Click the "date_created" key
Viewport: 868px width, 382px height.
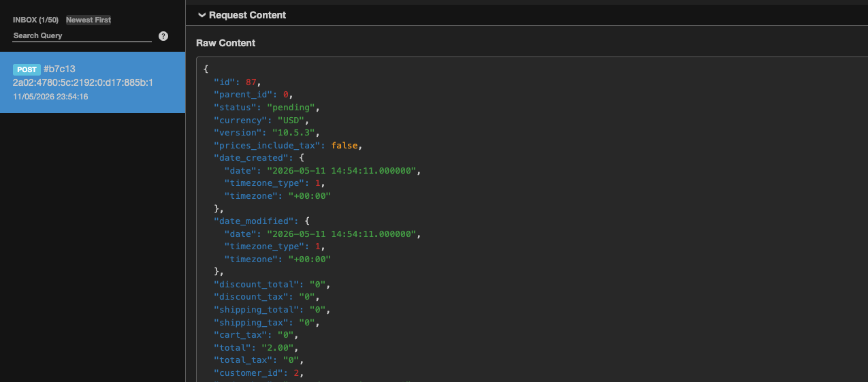pyautogui.click(x=251, y=159)
